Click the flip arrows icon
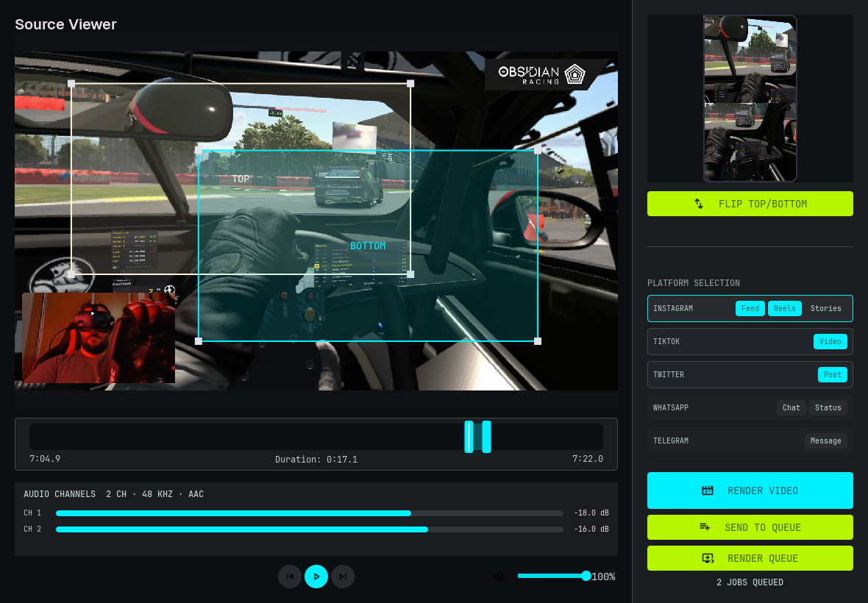Image resolution: width=868 pixels, height=603 pixels. click(x=699, y=204)
